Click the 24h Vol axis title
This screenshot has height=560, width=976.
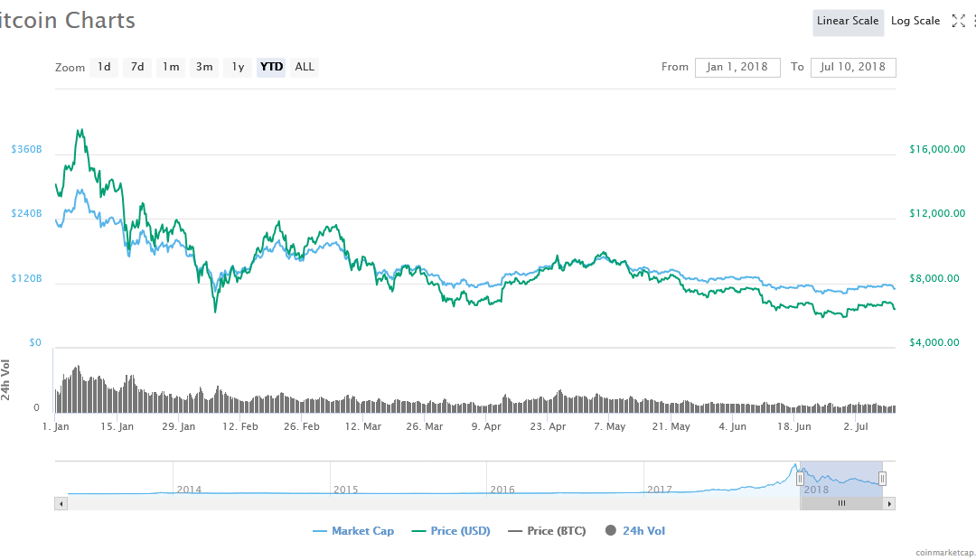[5, 380]
